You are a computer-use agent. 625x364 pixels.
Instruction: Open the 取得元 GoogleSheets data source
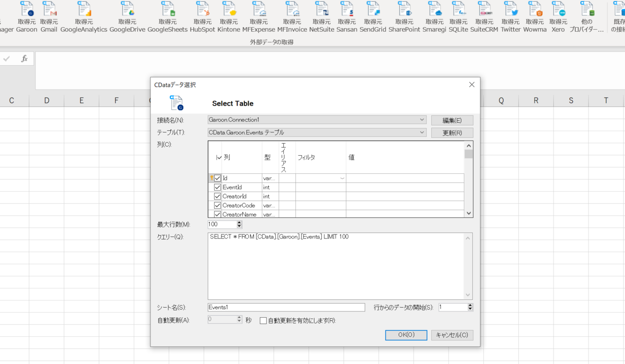168,17
